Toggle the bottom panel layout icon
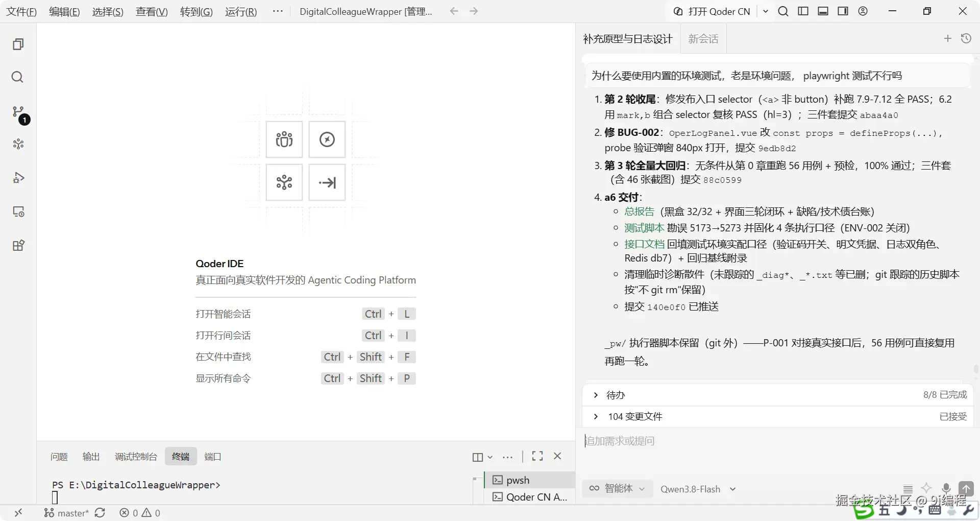Image resolution: width=980 pixels, height=521 pixels. 823,11
